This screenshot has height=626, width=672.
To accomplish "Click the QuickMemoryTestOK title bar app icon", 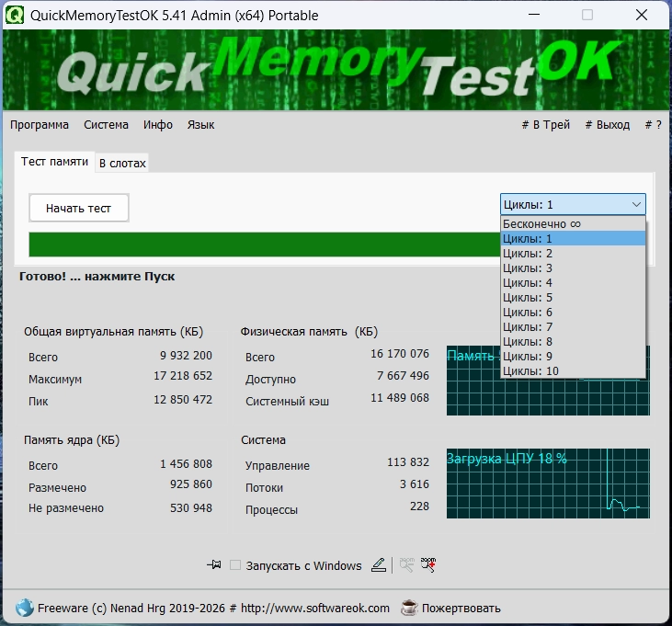I will point(15,15).
